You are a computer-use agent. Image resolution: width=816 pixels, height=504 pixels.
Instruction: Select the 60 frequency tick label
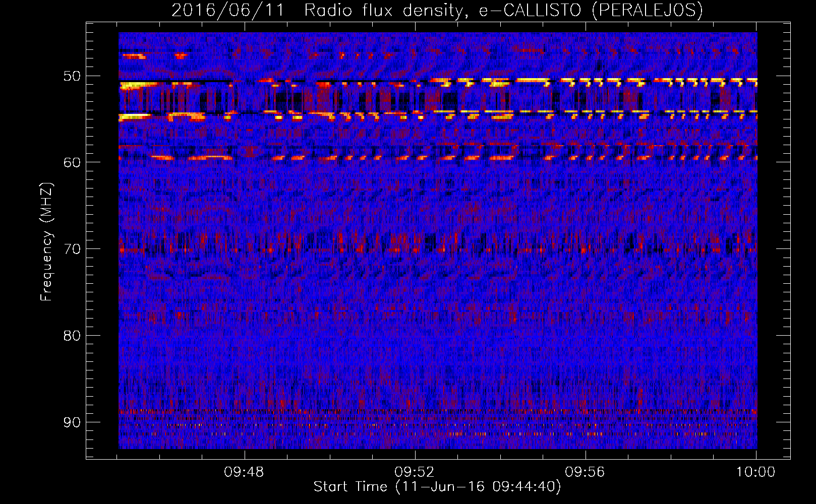pos(72,162)
